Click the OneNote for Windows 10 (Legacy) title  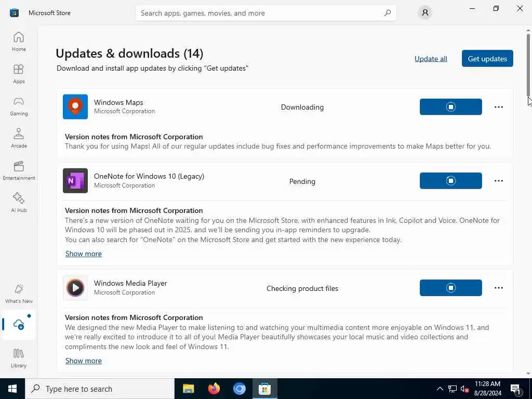point(149,176)
